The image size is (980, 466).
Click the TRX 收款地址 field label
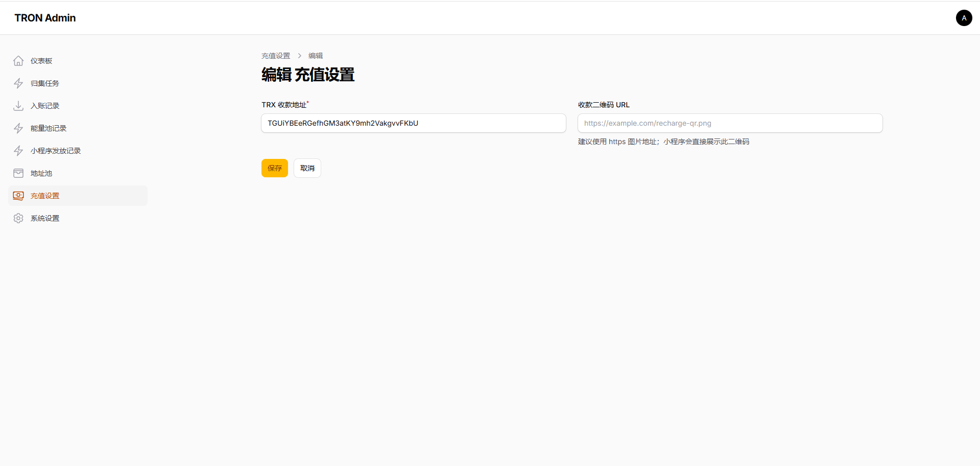coord(285,105)
